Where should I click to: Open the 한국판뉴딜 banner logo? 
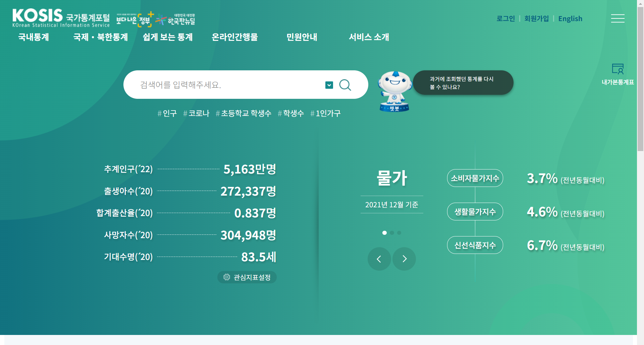coord(175,19)
